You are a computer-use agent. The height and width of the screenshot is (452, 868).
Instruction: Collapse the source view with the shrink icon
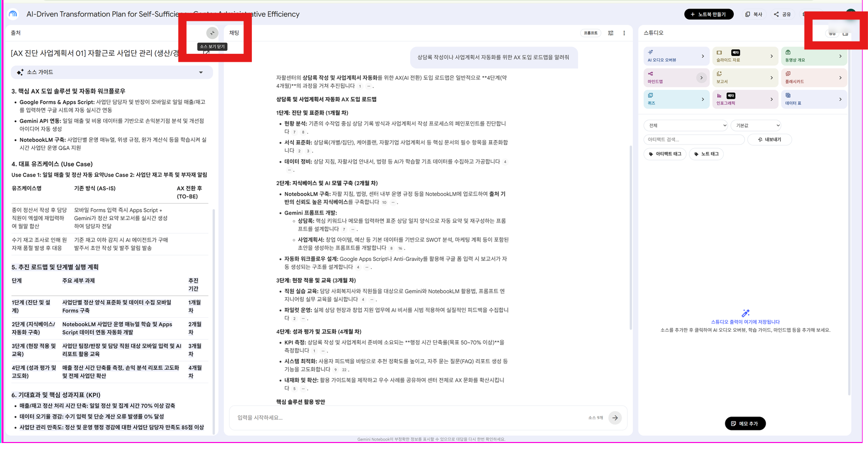tap(212, 33)
